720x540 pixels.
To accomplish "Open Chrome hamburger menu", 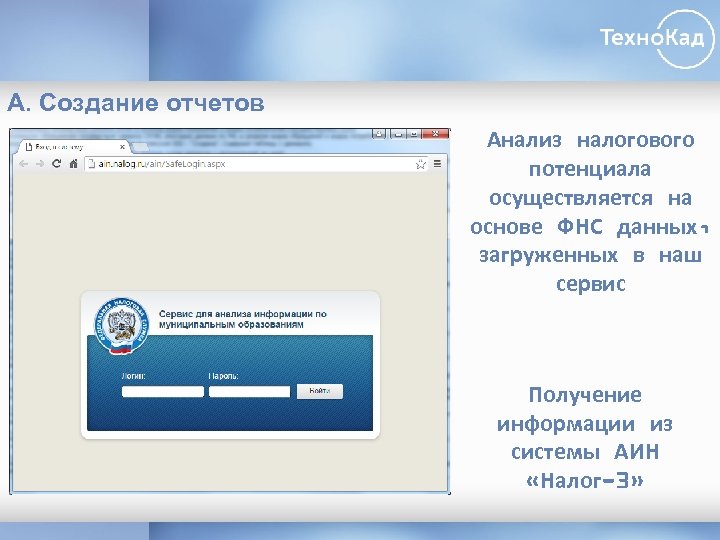I will click(x=438, y=163).
